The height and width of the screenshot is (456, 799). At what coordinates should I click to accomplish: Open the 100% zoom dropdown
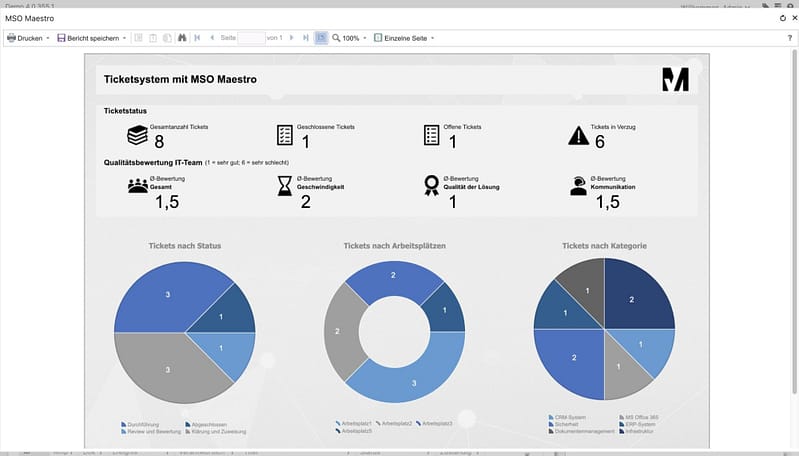click(350, 38)
